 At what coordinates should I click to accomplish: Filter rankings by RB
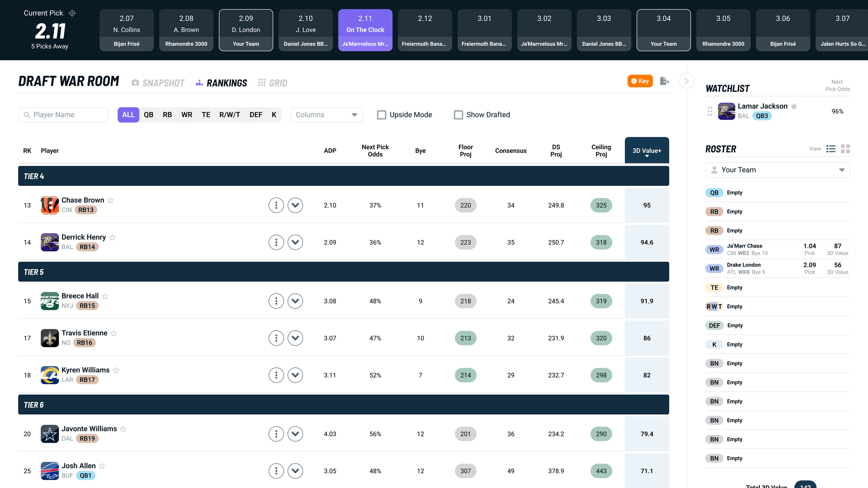pyautogui.click(x=167, y=115)
